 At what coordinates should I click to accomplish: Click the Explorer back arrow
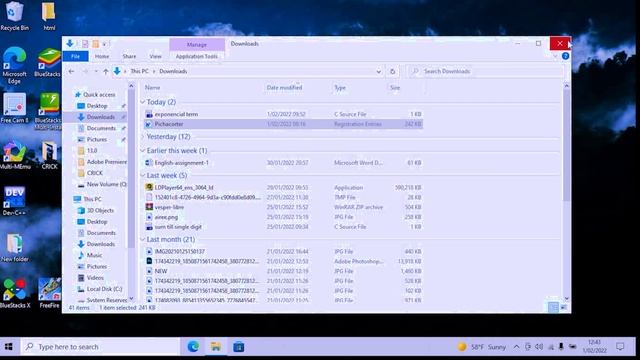coord(71,71)
